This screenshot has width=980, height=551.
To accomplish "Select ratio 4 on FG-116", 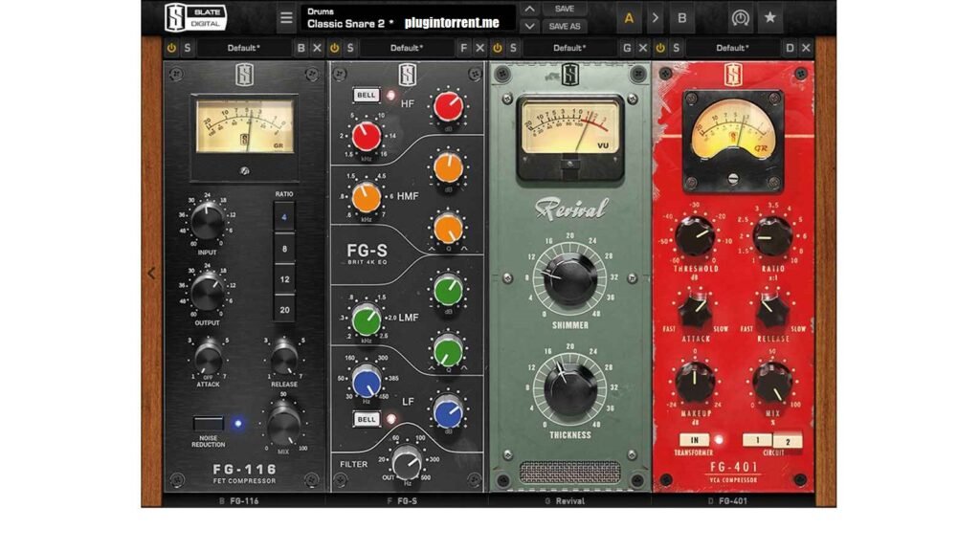I will coord(284,217).
